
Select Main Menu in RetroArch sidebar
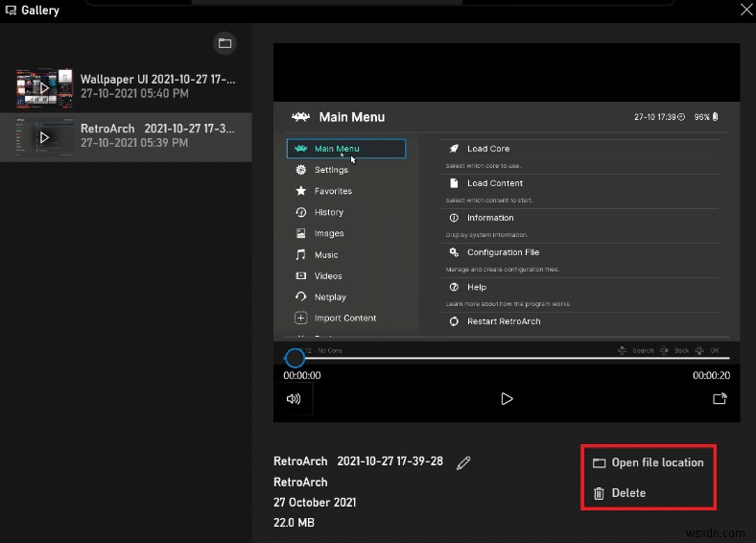coord(346,149)
